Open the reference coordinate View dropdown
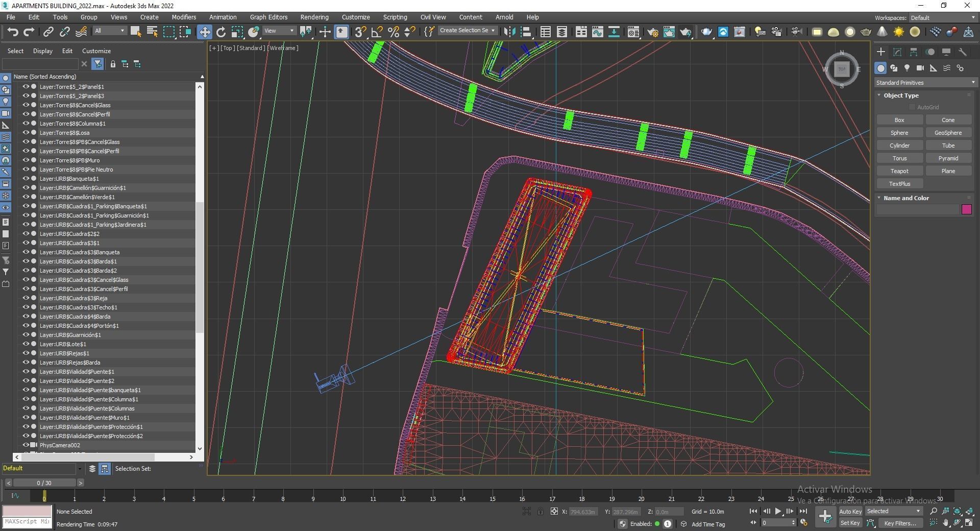Viewport: 980px width, 531px height. pos(279,31)
